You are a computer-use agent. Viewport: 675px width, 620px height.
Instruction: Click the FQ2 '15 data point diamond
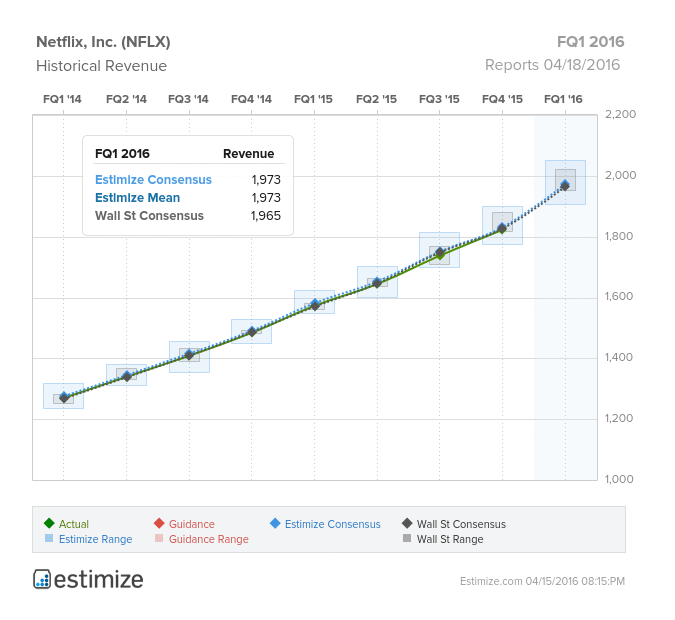[x=377, y=283]
